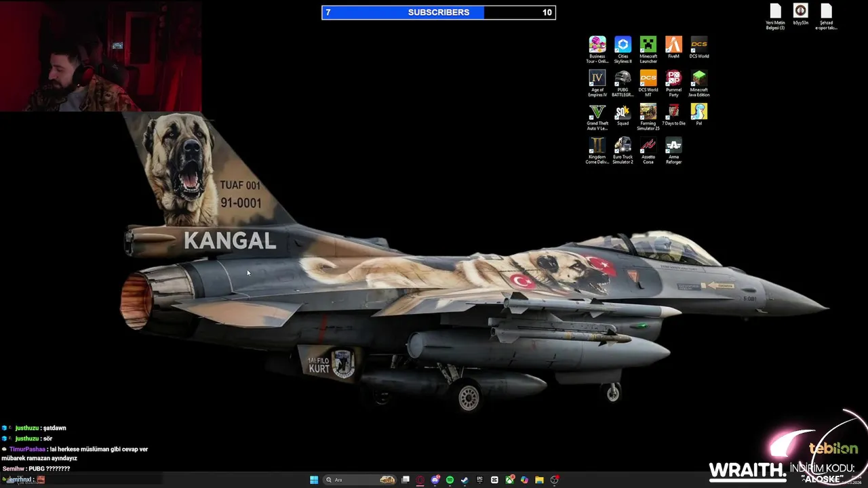The image size is (868, 488).
Task: Select the Arma Reforger shortcut
Action: point(673,150)
